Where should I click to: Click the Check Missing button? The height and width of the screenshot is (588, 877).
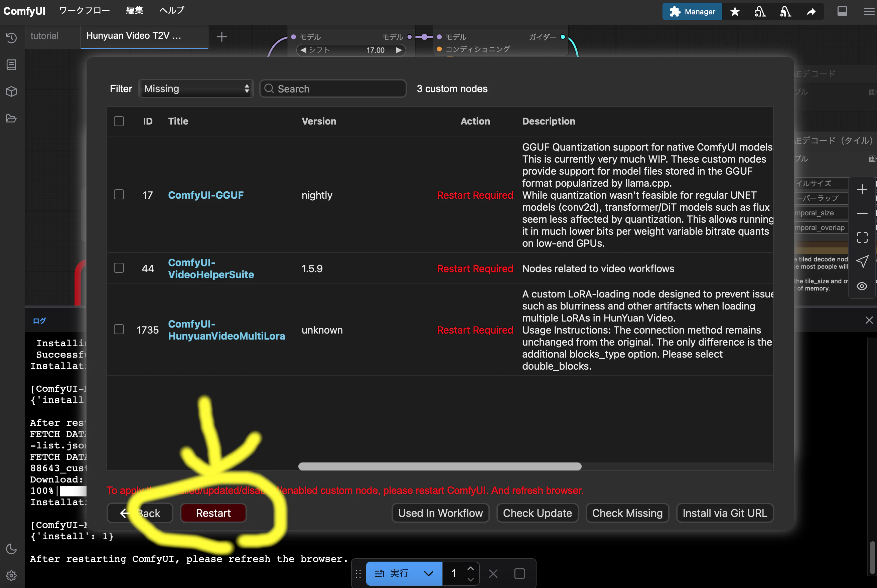(x=627, y=513)
